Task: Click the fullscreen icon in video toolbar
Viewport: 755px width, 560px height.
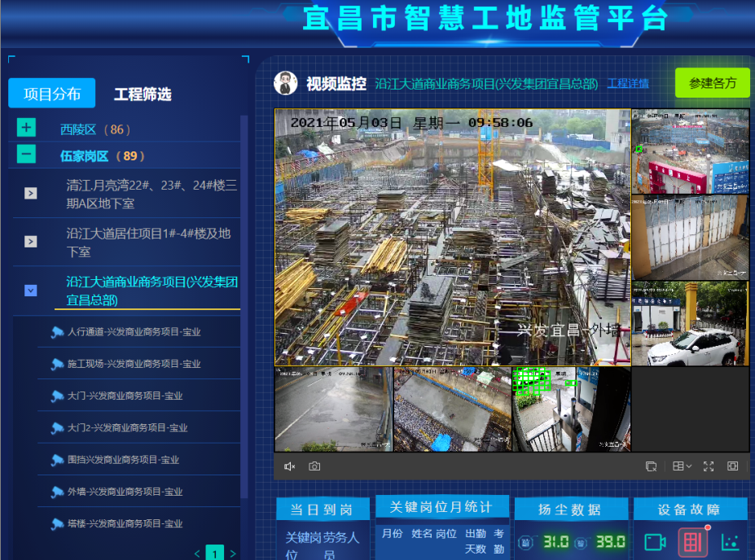Action: tap(709, 466)
